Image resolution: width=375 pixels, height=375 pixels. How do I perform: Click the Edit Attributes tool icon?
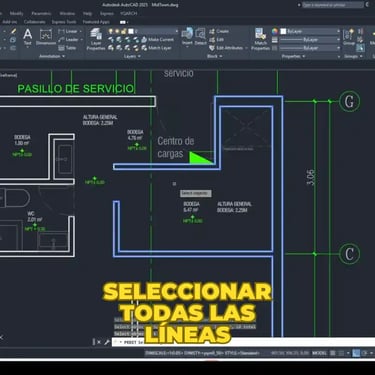click(x=212, y=48)
